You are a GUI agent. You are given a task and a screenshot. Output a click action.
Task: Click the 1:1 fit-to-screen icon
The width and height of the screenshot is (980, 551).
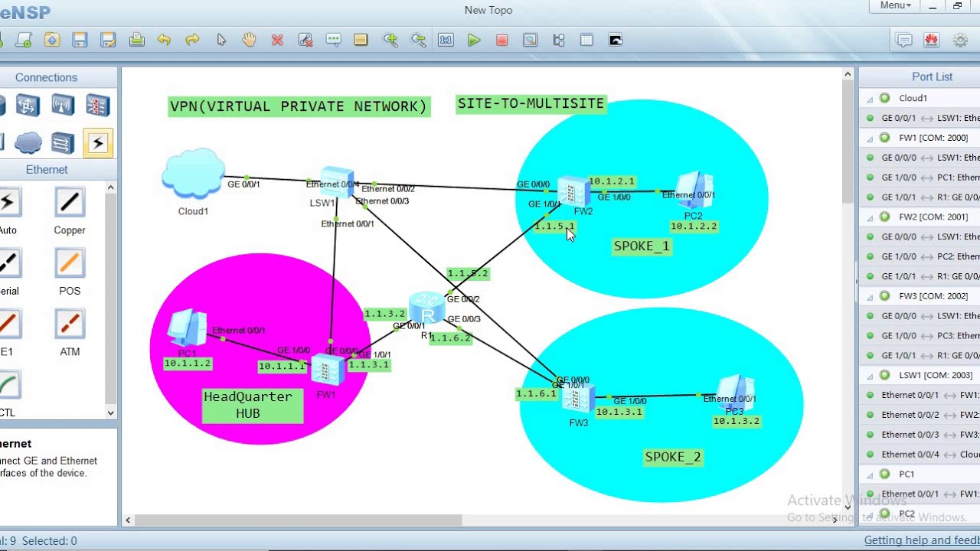446,40
